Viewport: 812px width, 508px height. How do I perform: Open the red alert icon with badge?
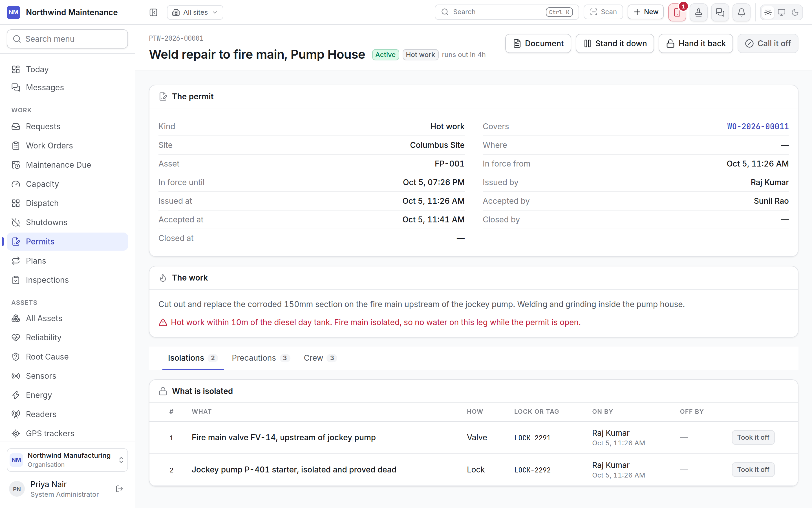pyautogui.click(x=677, y=12)
